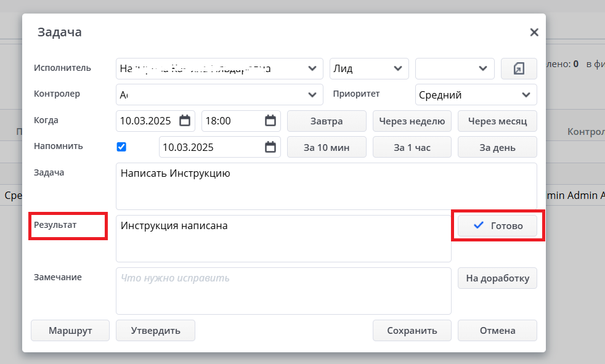Uncheck the Напомнить reminder checkbox
The width and height of the screenshot is (605, 364).
[x=121, y=147]
